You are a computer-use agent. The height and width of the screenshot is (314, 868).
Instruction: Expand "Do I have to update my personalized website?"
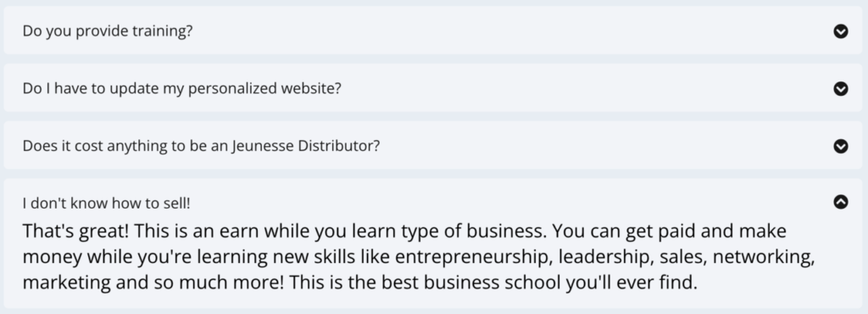click(181, 88)
